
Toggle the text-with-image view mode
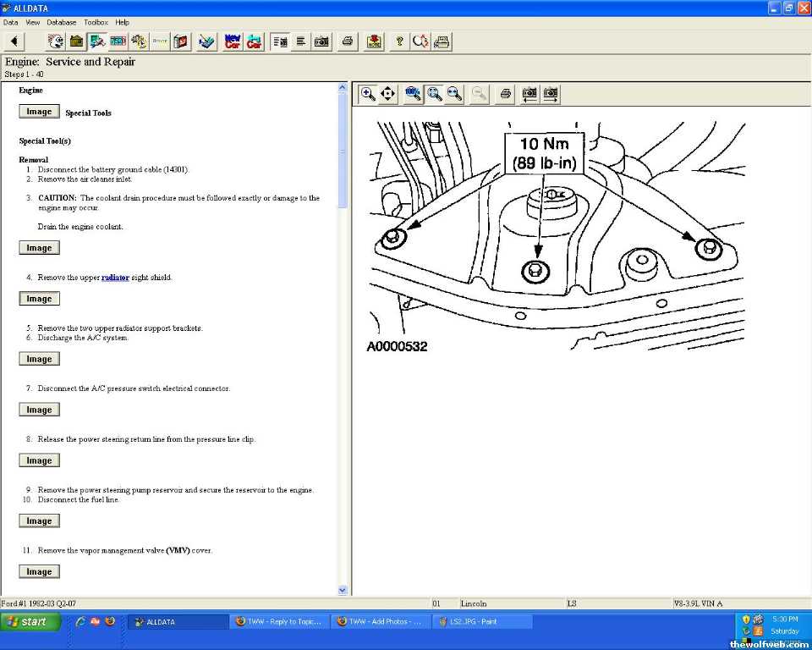point(280,41)
